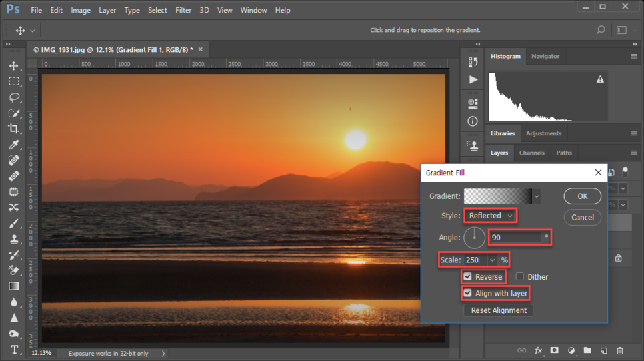The height and width of the screenshot is (361, 644).
Task: Select the Eraser tool
Action: point(14,270)
